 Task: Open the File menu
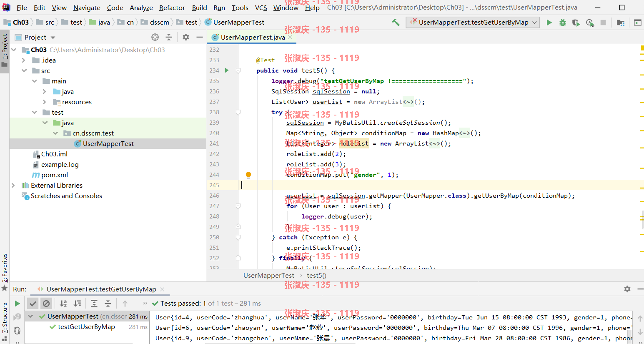22,8
